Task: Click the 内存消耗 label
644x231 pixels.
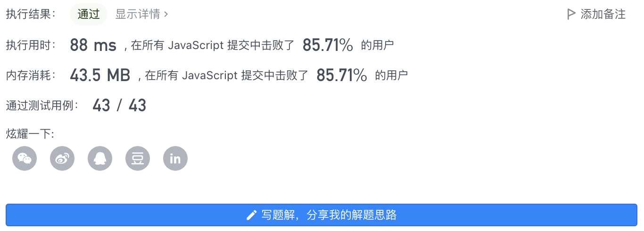Action: [x=31, y=75]
